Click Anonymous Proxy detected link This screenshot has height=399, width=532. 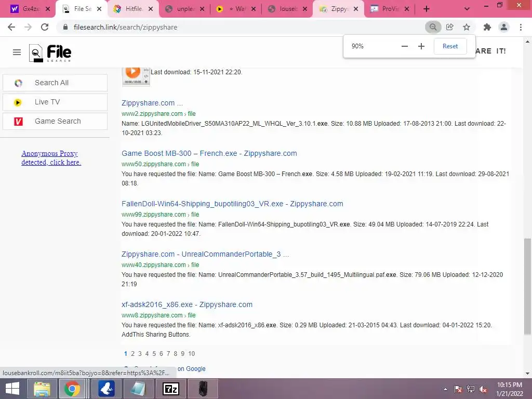point(51,158)
